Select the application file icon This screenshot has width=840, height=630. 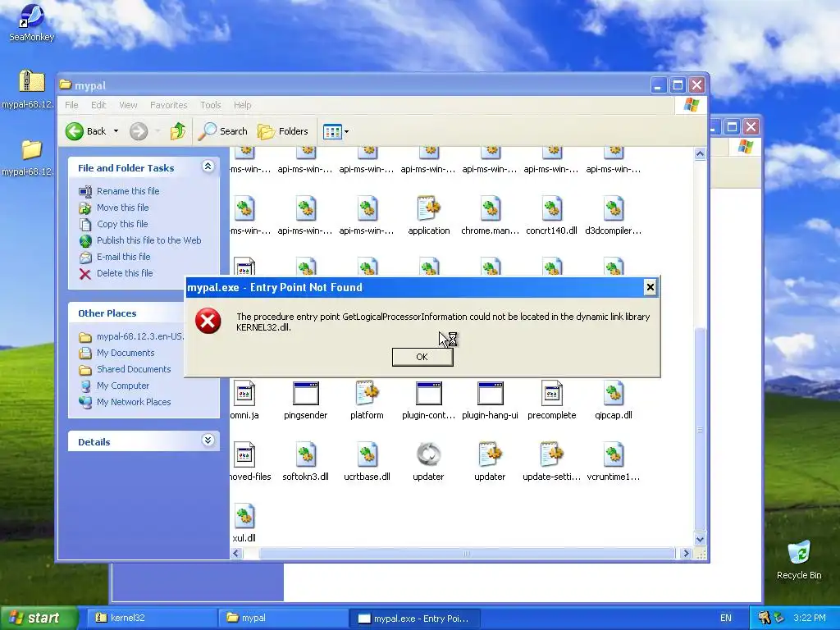(x=428, y=208)
